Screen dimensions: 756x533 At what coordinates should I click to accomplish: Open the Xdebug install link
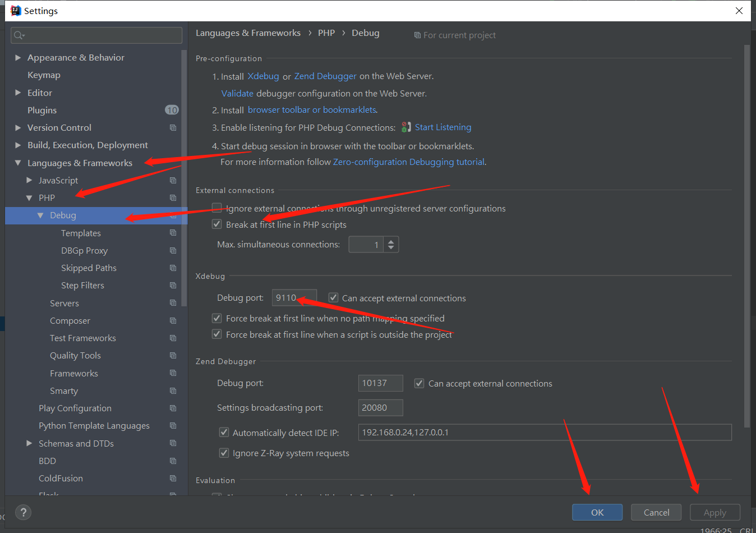point(263,76)
